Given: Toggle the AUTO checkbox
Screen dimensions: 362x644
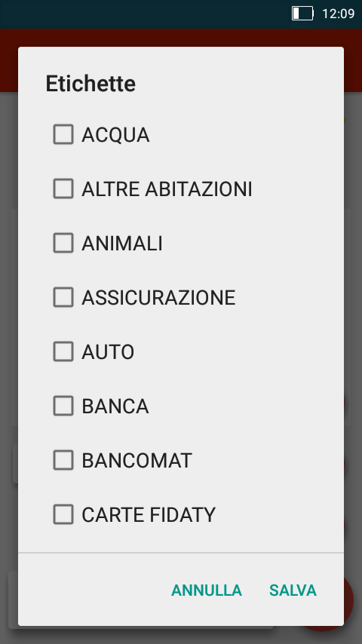Looking at the screenshot, I should (x=63, y=351).
